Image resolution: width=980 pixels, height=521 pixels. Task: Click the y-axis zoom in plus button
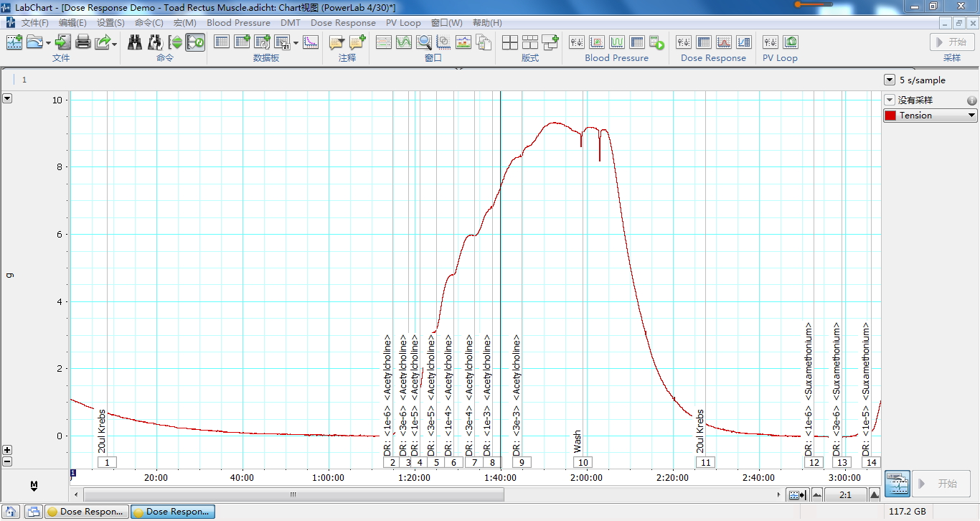(x=7, y=450)
